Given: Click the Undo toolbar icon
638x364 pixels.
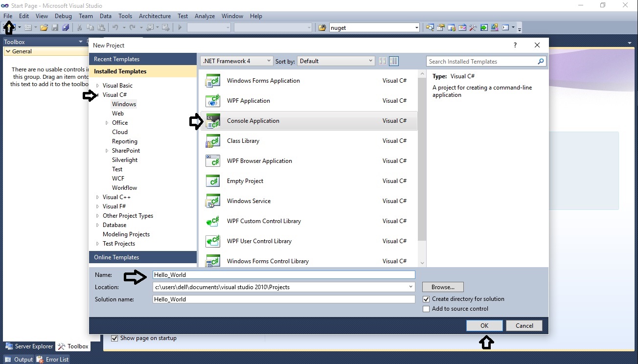Looking at the screenshot, I should point(115,27).
